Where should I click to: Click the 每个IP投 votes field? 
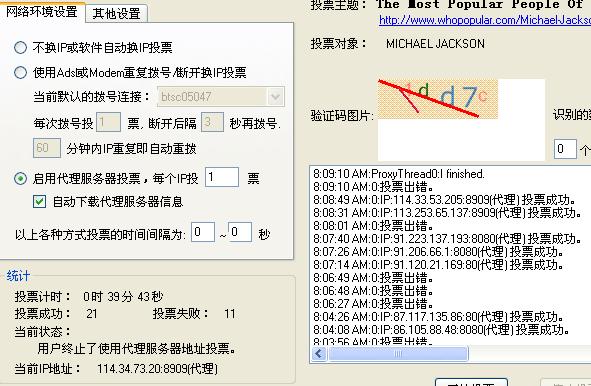(222, 177)
